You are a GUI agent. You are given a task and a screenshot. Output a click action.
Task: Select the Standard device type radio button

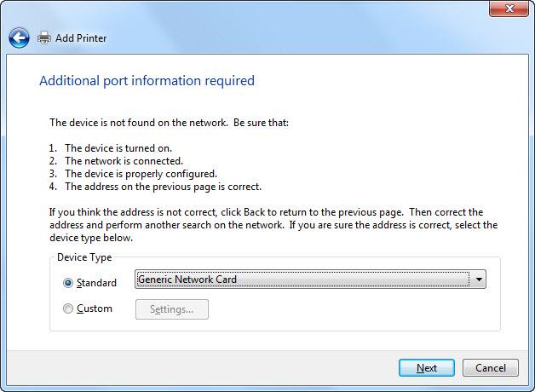(x=68, y=283)
